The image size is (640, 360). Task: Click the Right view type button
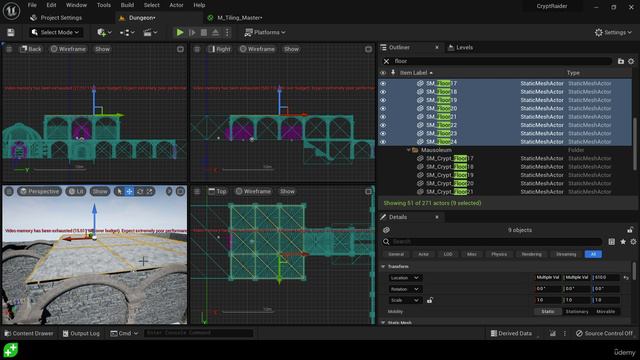(x=219, y=49)
